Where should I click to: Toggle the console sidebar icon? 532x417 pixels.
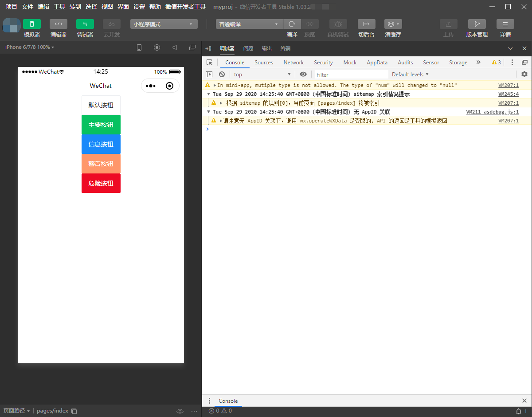coord(209,75)
